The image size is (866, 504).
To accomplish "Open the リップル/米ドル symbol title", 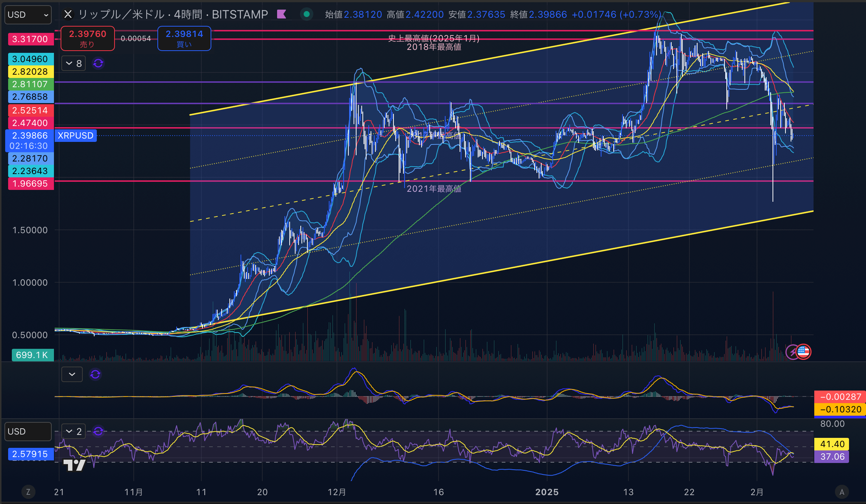I will click(173, 14).
